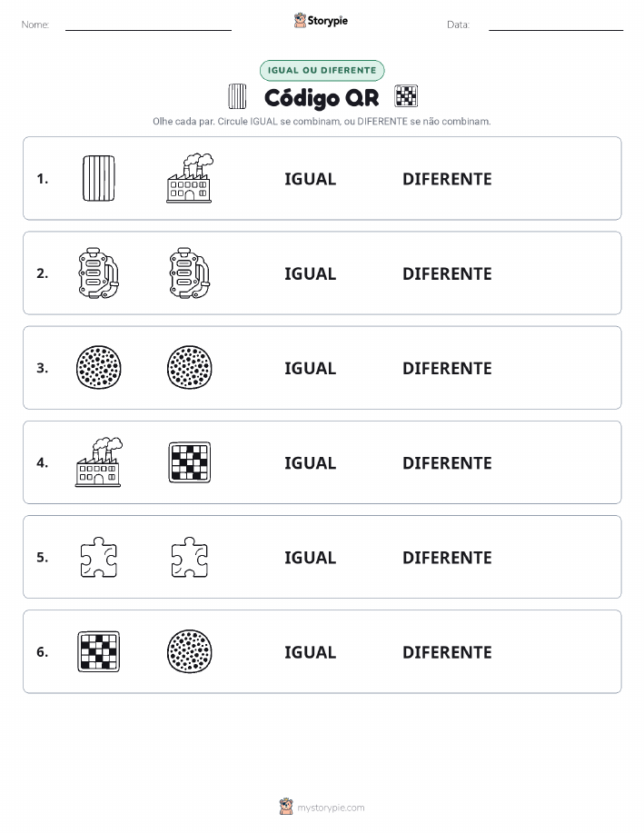Click the second dotted circle in row 3
This screenshot has height=833, width=644.
190,368
